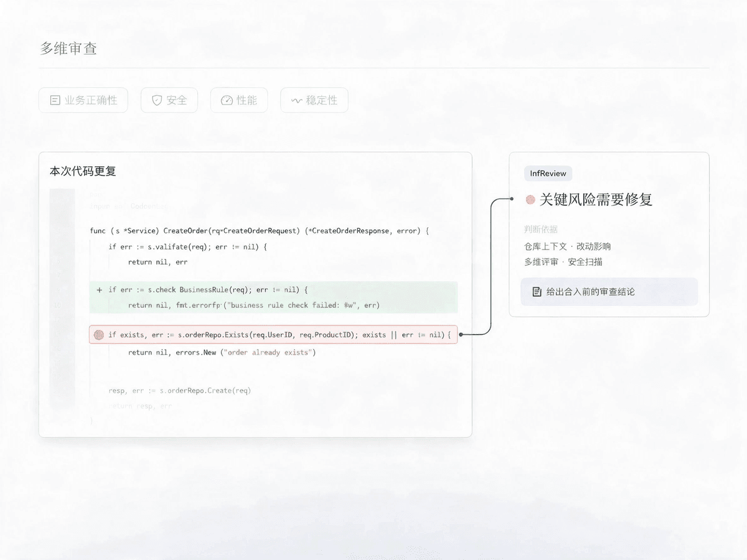Click the red risk dot beside 关键风险需要修复
747x560 pixels.
click(x=530, y=200)
